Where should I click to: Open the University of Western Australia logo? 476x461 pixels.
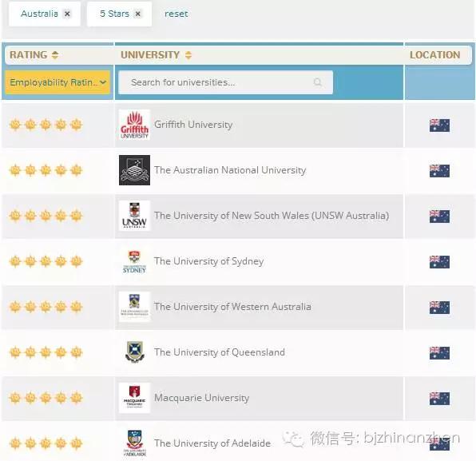click(134, 307)
